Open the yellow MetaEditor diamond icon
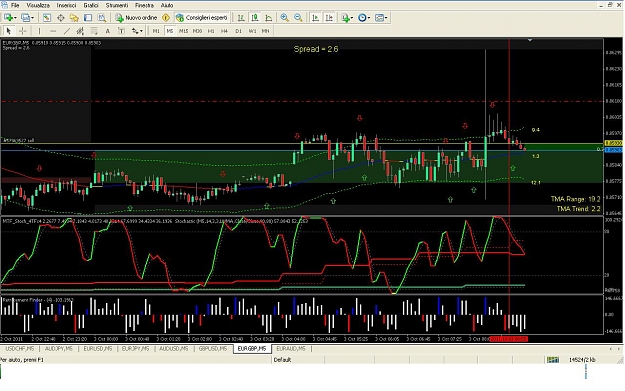 tap(166, 18)
